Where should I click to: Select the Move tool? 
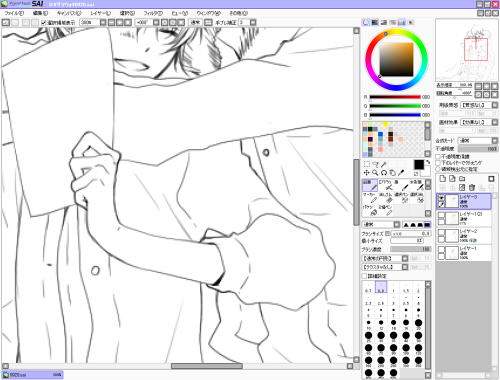(x=367, y=173)
